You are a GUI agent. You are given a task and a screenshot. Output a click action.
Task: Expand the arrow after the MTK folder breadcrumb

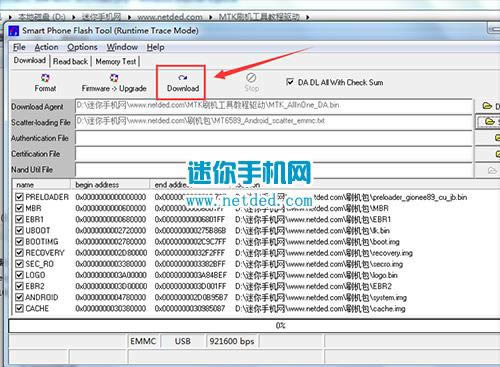click(x=307, y=17)
